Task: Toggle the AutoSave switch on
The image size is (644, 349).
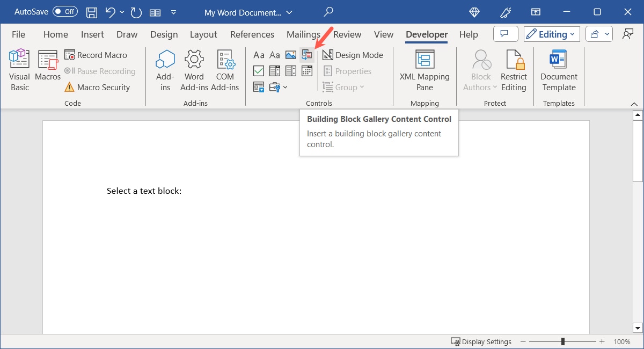Action: coord(64,11)
